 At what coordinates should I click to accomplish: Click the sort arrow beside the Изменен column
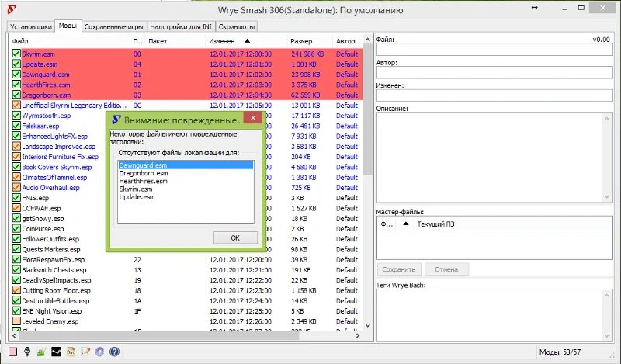247,41
